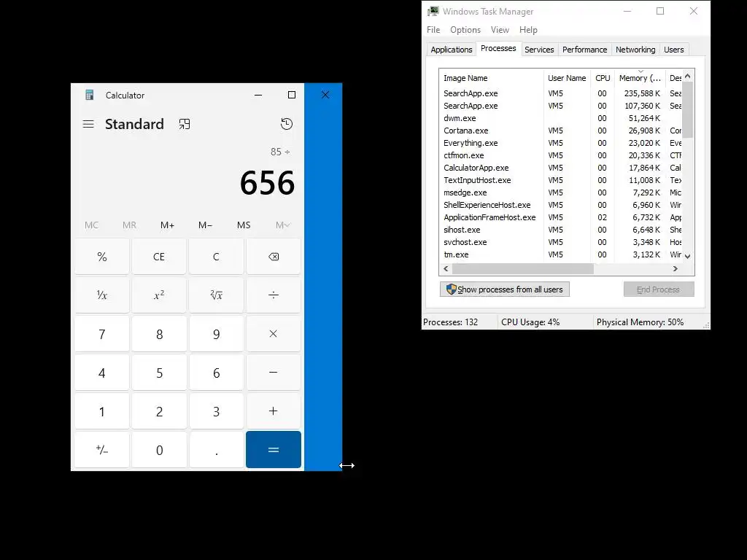Click the percent key
Viewport: 747px width, 560px height.
coord(102,257)
